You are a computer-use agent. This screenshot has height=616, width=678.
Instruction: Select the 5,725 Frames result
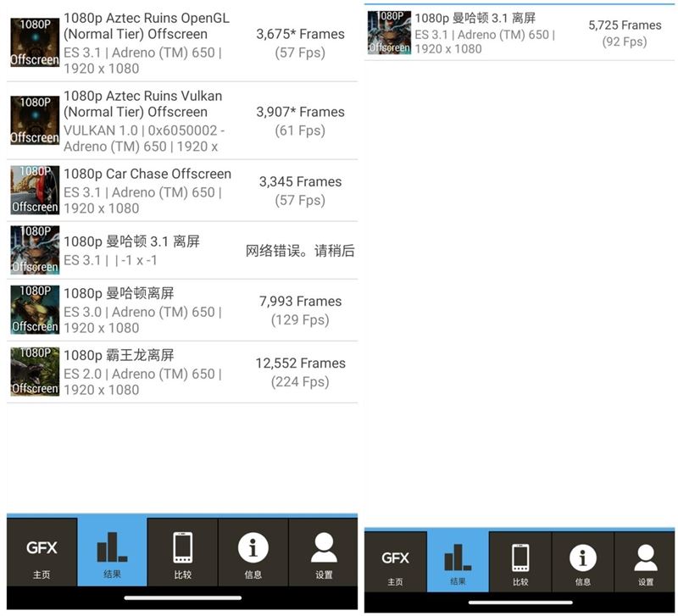pos(625,25)
